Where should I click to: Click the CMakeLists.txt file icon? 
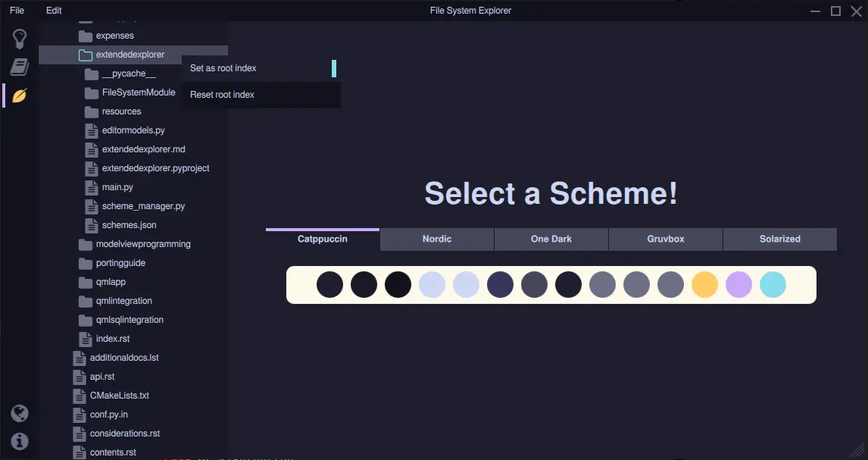(x=80, y=396)
